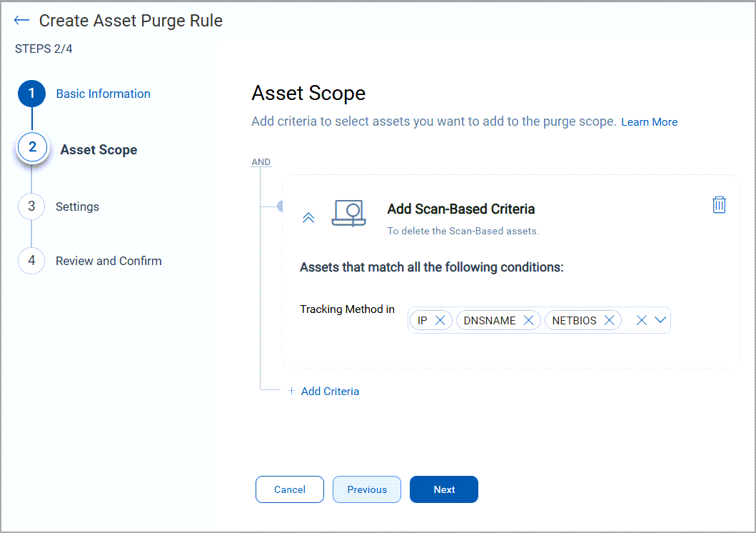
Task: Select the NETBIOS tag text
Action: pos(574,320)
